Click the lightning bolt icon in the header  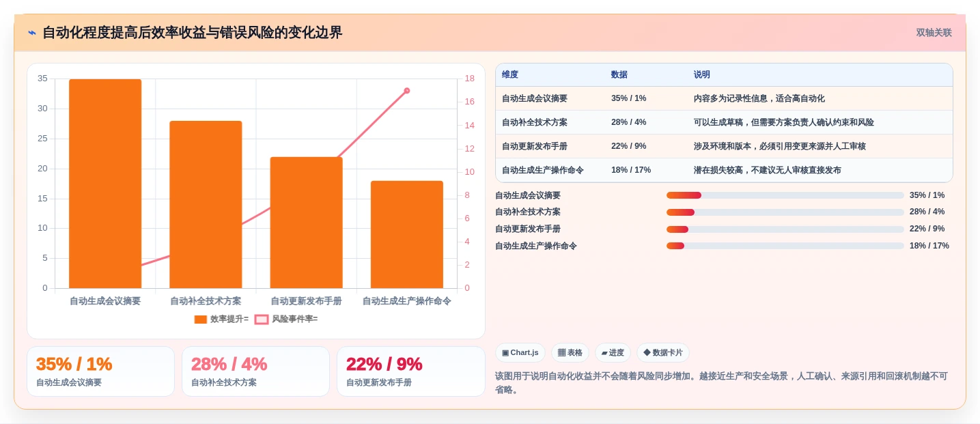click(32, 33)
